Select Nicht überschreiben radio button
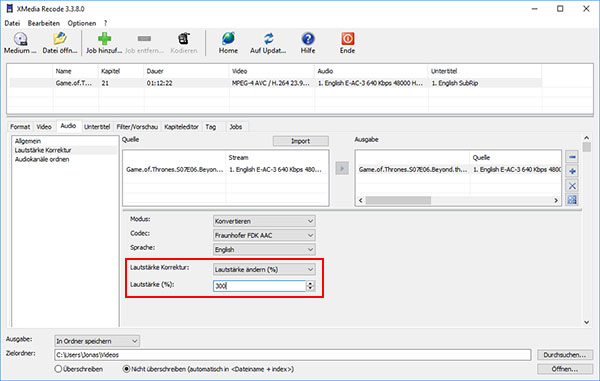 click(x=126, y=369)
